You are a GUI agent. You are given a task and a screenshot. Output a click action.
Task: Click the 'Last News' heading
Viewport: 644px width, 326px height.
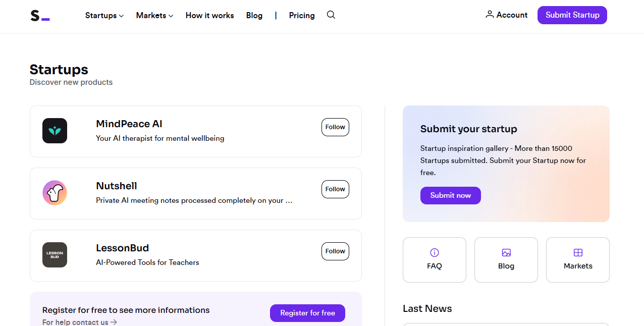point(427,308)
